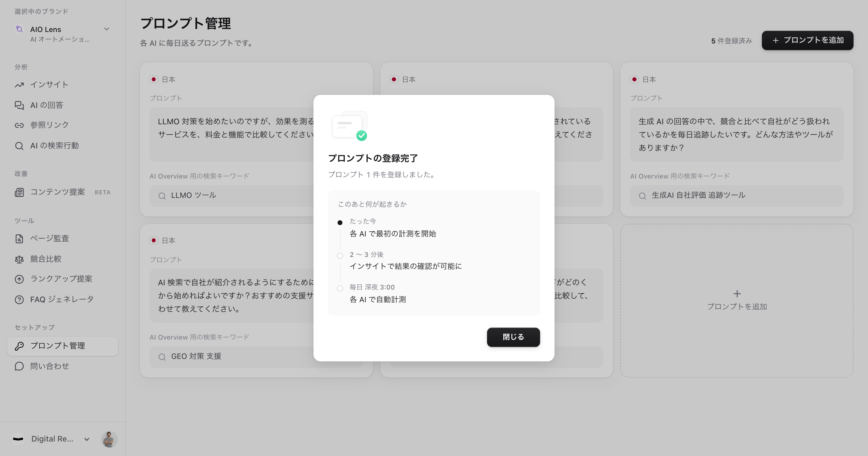Open インサイト trend icon in sidebar
868x456 pixels.
point(19,85)
